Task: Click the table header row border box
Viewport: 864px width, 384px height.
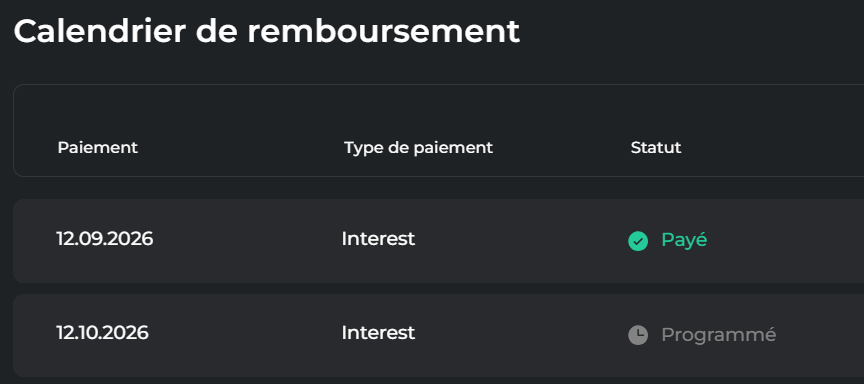Action: [x=439, y=131]
